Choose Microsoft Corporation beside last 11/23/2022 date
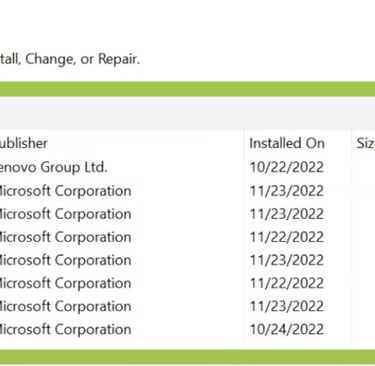 [65, 306]
